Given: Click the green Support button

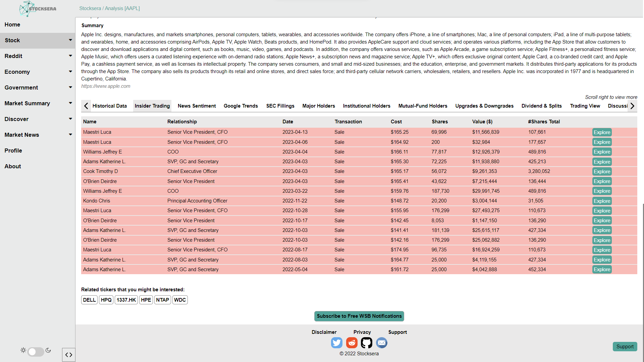Looking at the screenshot, I should pyautogui.click(x=625, y=347).
